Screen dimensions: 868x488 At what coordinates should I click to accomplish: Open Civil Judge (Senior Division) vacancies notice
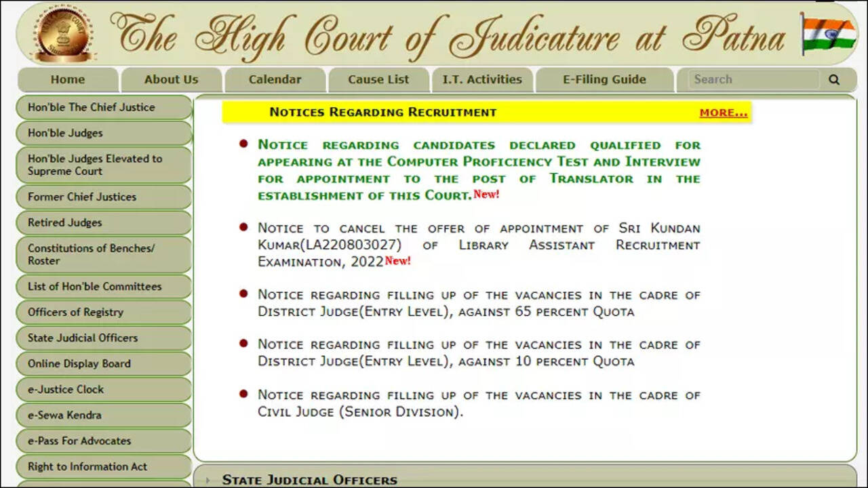pos(479,403)
